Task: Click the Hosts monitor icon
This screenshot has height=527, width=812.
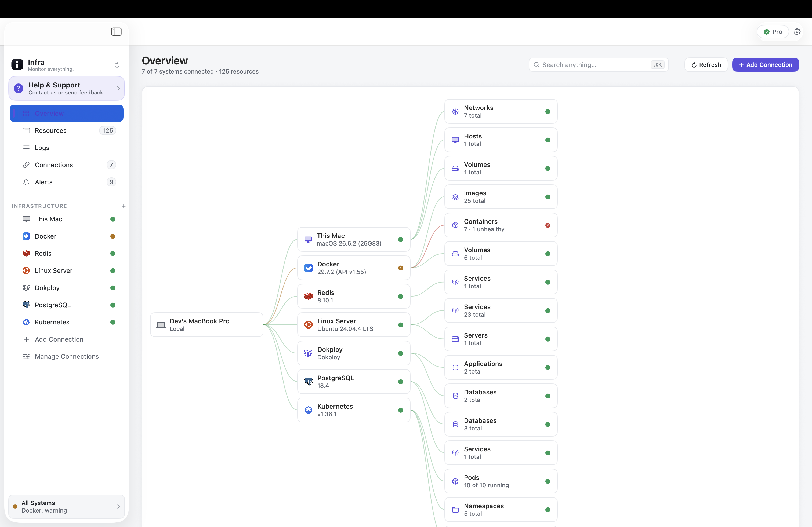Action: 455,140
